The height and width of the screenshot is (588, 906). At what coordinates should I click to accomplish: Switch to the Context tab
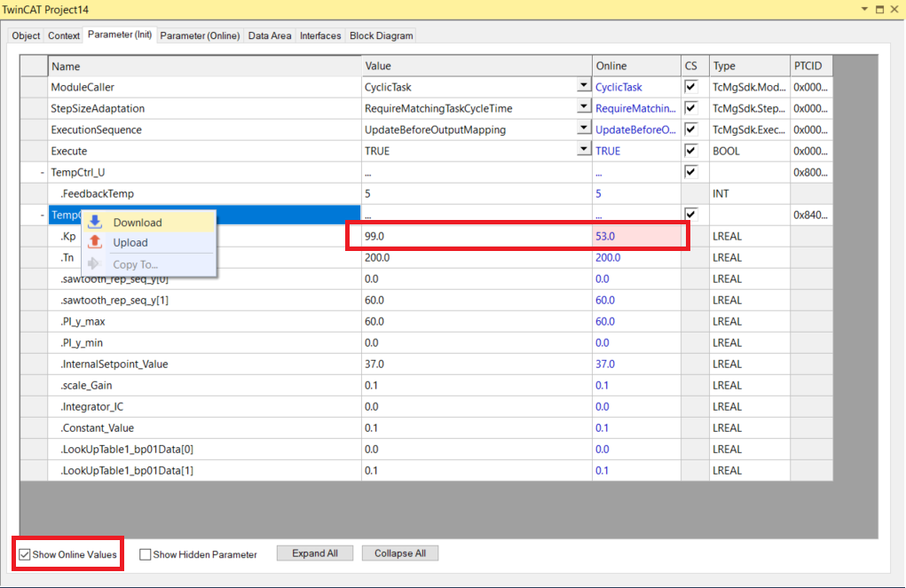[64, 35]
